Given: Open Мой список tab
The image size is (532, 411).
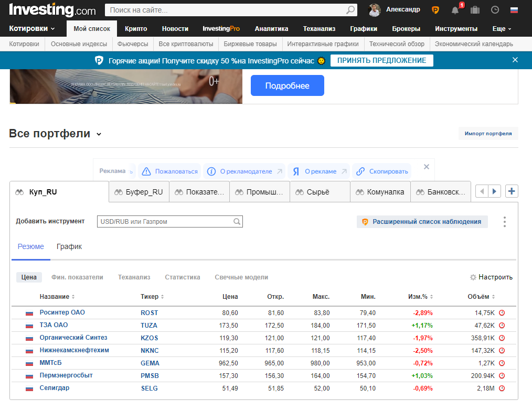Looking at the screenshot, I should 92,28.
